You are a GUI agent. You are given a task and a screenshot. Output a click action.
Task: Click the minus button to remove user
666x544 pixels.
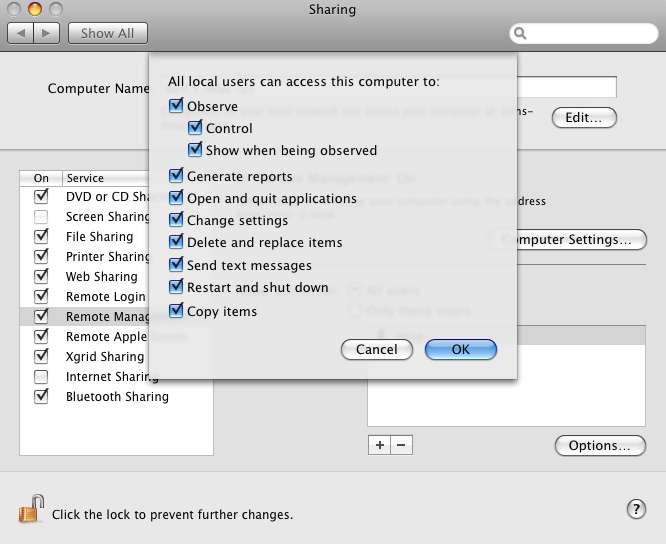[x=401, y=445]
